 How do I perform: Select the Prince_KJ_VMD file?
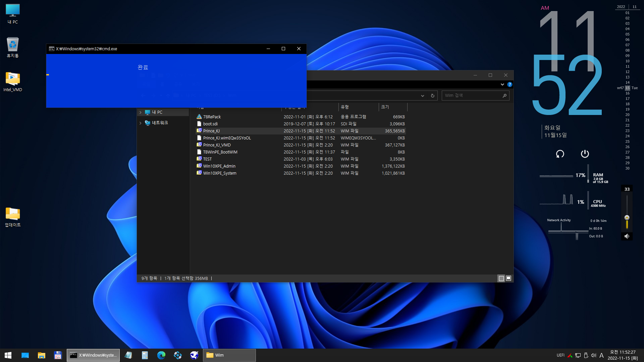(217, 145)
